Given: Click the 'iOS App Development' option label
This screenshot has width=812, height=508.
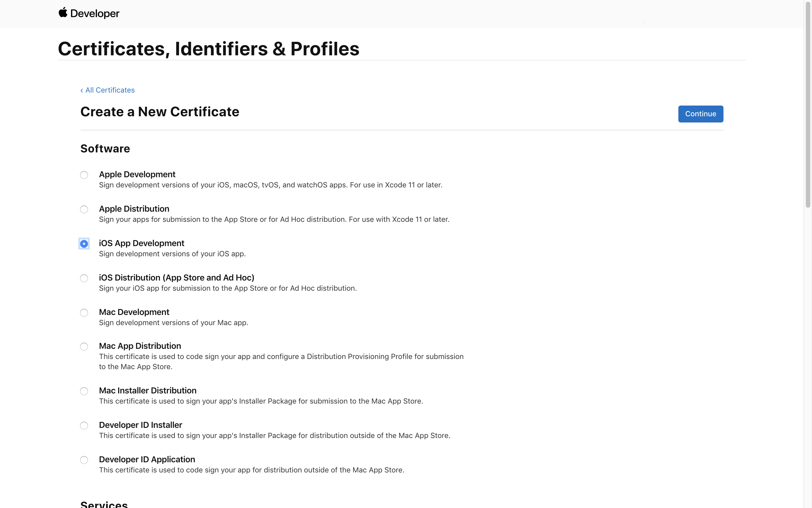Looking at the screenshot, I should (x=142, y=243).
